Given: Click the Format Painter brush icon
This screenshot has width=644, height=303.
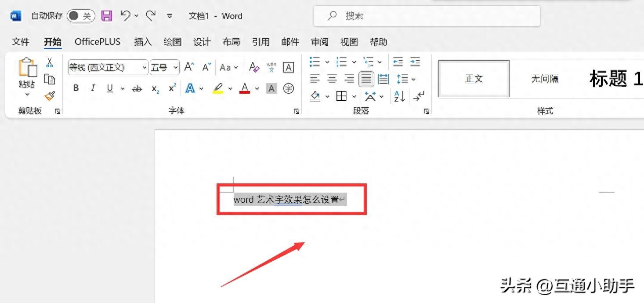Looking at the screenshot, I should pos(50,96).
